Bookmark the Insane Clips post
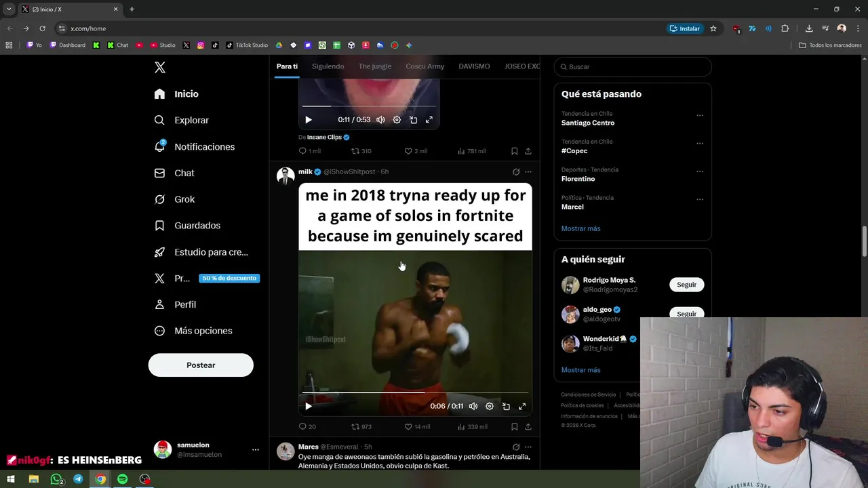The image size is (868, 488). [x=514, y=151]
